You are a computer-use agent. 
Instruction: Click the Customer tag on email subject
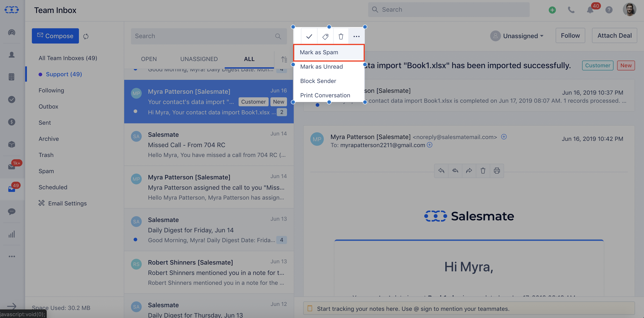click(x=597, y=65)
